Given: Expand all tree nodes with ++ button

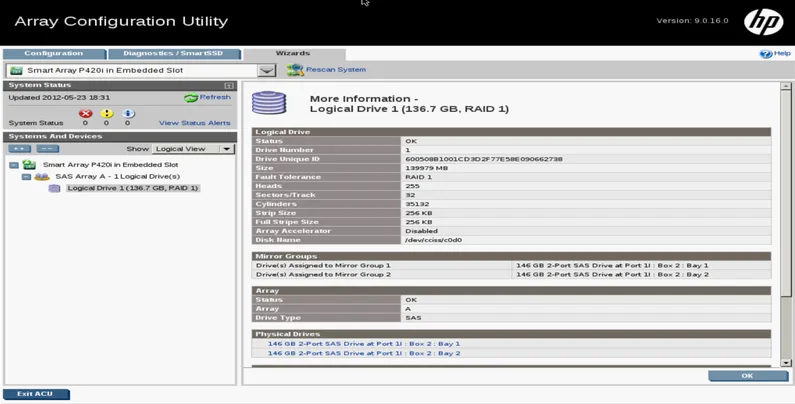Looking at the screenshot, I should pos(19,149).
